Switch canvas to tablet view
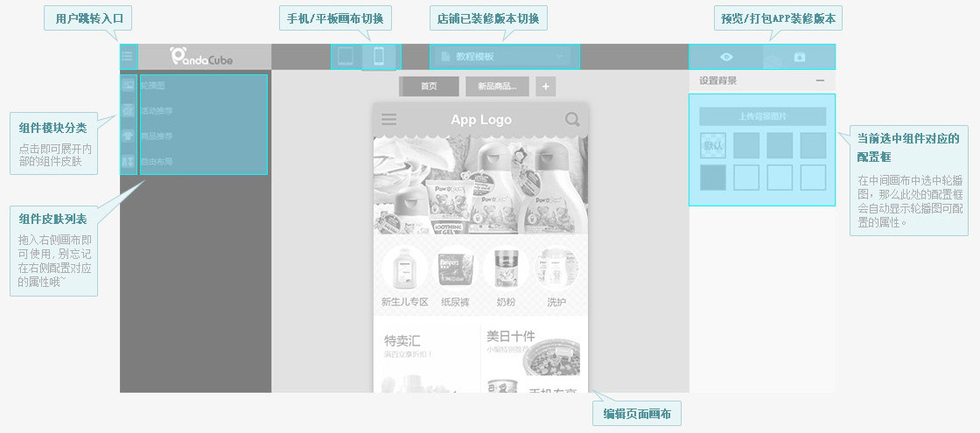 point(346,57)
